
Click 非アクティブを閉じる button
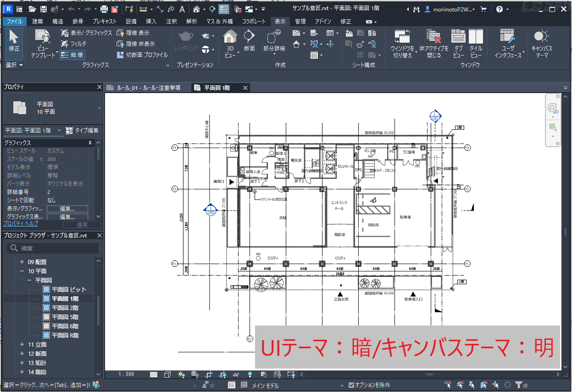[433, 44]
